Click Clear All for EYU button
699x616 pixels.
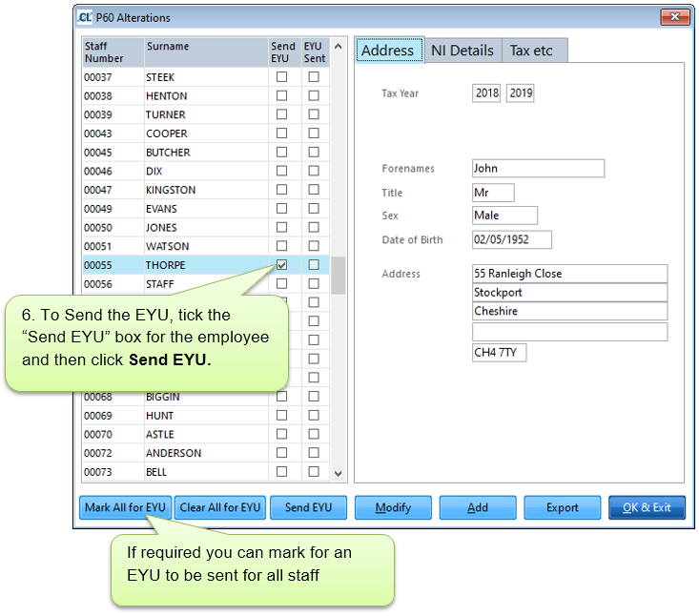pos(220,507)
